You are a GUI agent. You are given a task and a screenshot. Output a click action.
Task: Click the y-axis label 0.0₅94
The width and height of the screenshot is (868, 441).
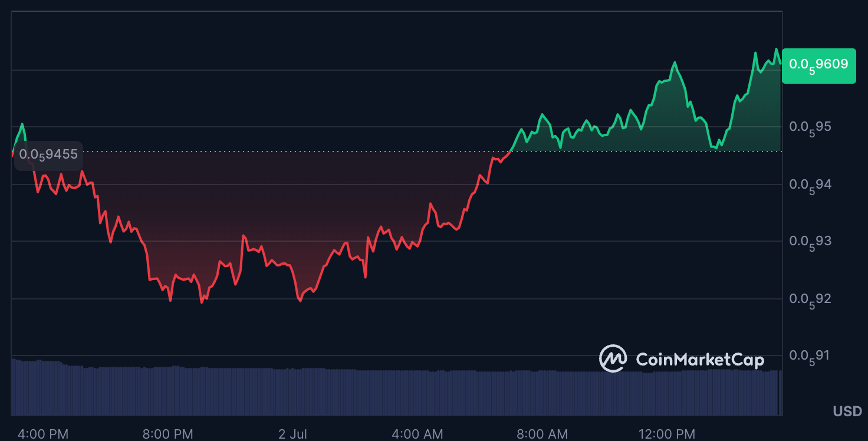coord(810,186)
